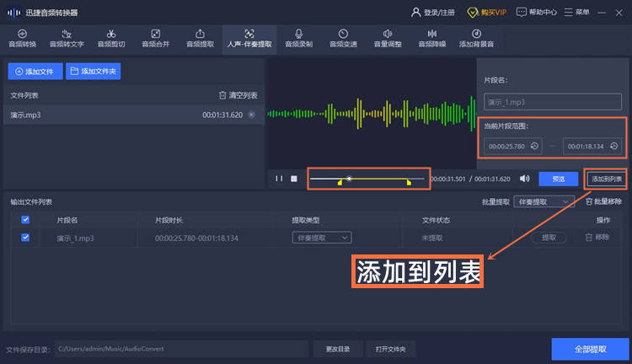Remove 演示.mp3 using its circle x icon
The image size is (632, 364).
coord(251,115)
